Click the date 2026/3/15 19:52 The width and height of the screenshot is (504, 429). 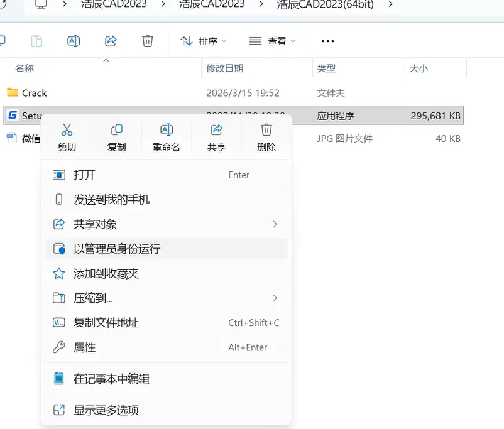click(243, 93)
